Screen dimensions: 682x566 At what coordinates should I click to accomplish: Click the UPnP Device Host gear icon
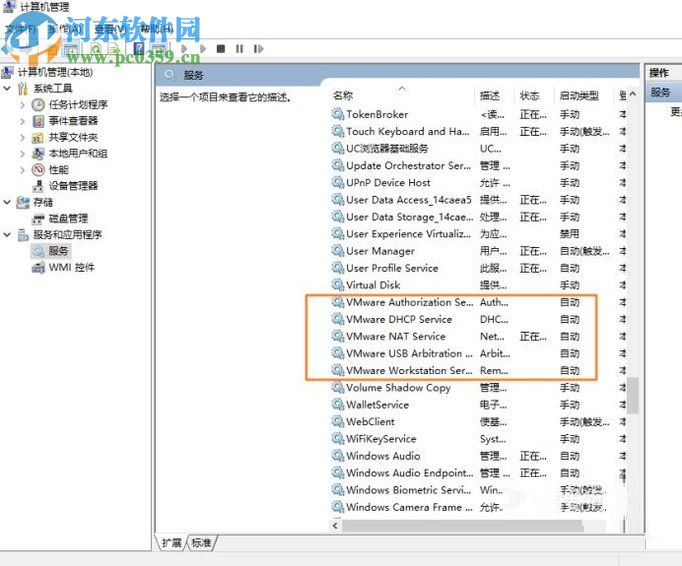coord(338,183)
